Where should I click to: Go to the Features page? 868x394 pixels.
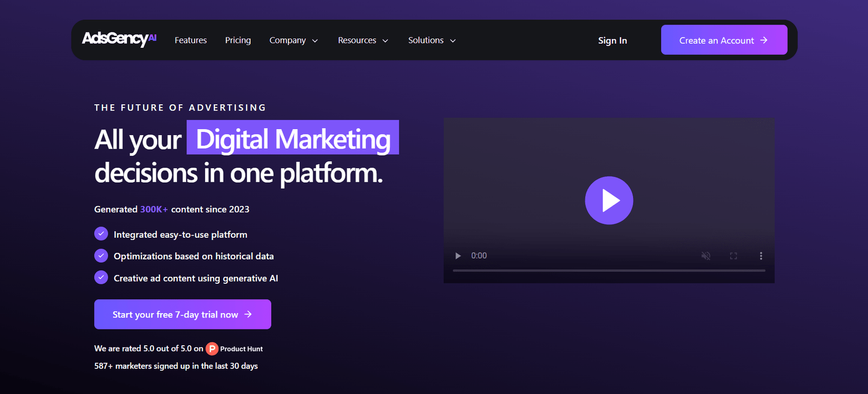coord(190,40)
